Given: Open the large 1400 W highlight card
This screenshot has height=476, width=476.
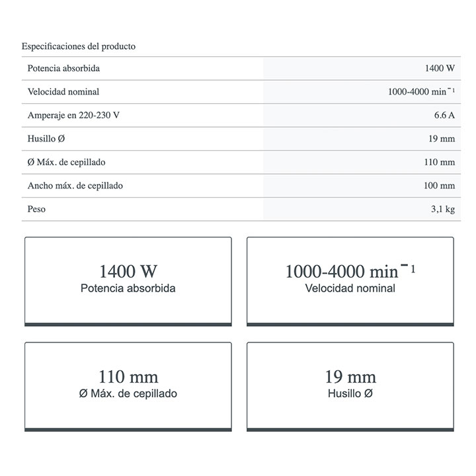Looking at the screenshot, I should coord(128,280).
